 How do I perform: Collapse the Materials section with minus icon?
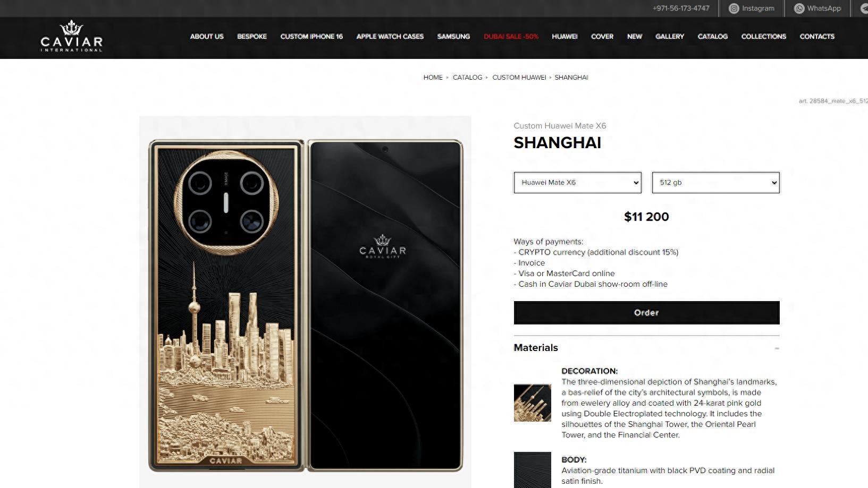(x=777, y=348)
